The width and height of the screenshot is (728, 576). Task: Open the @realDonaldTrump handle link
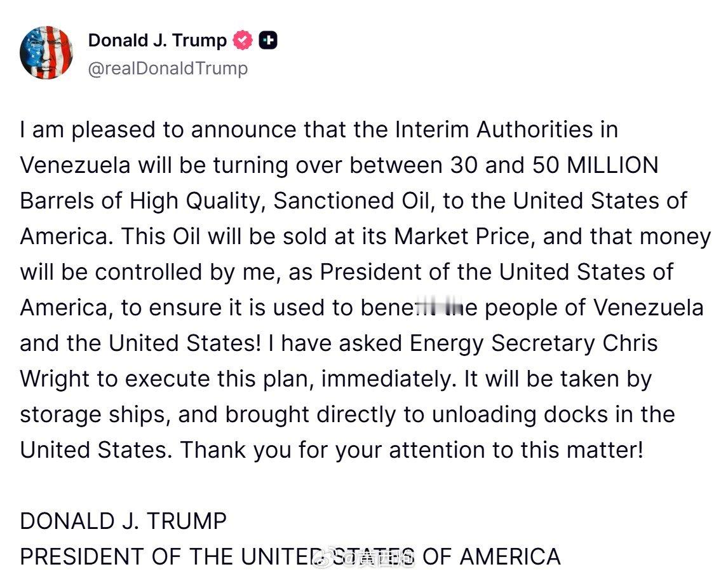pyautogui.click(x=168, y=68)
